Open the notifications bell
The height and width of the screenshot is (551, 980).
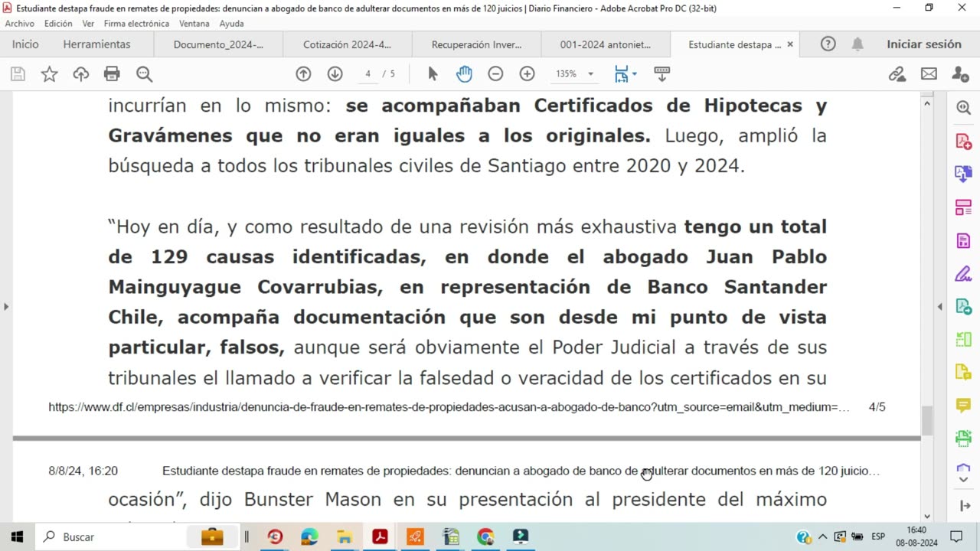click(x=857, y=44)
